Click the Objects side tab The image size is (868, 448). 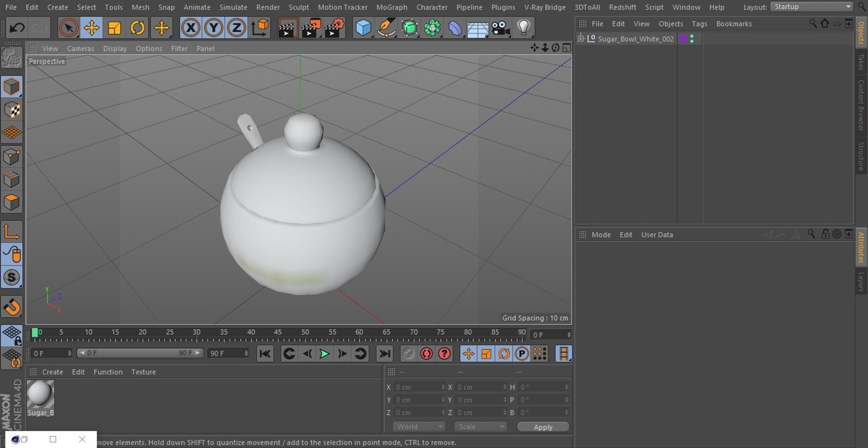(x=861, y=33)
